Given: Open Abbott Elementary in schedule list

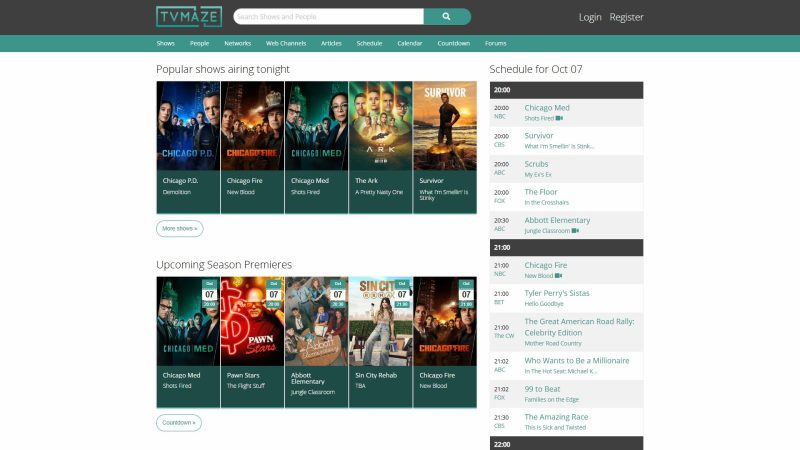Looking at the screenshot, I should [x=557, y=220].
